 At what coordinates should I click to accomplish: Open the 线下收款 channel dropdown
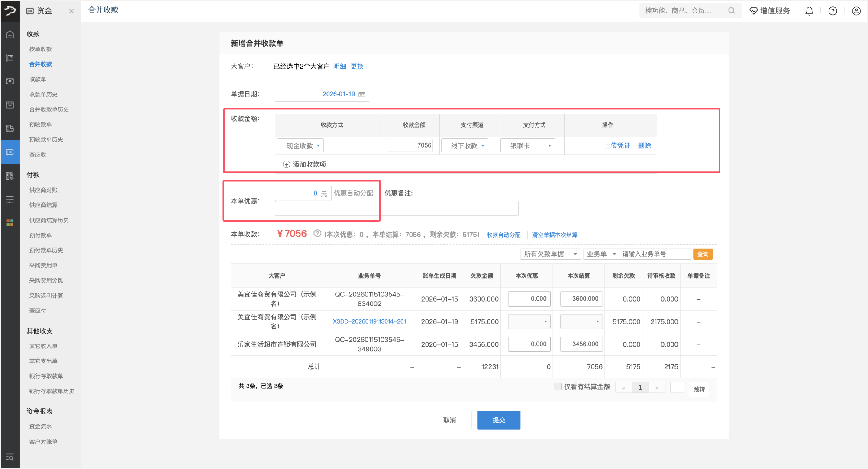465,146
